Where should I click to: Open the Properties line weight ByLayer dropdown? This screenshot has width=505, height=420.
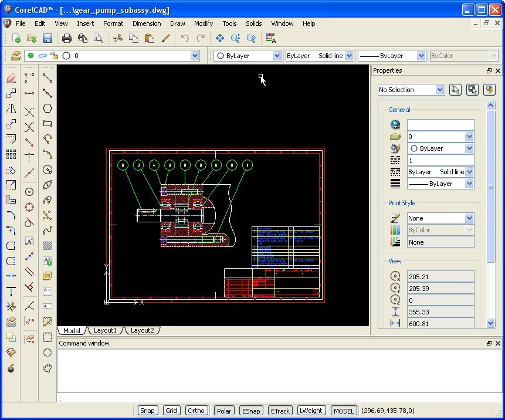pos(469,184)
